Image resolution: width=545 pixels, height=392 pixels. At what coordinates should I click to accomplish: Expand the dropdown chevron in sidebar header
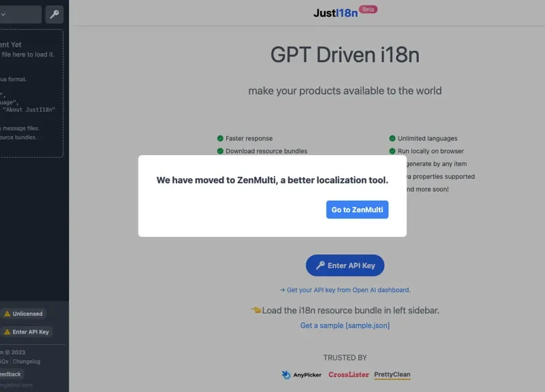3,14
